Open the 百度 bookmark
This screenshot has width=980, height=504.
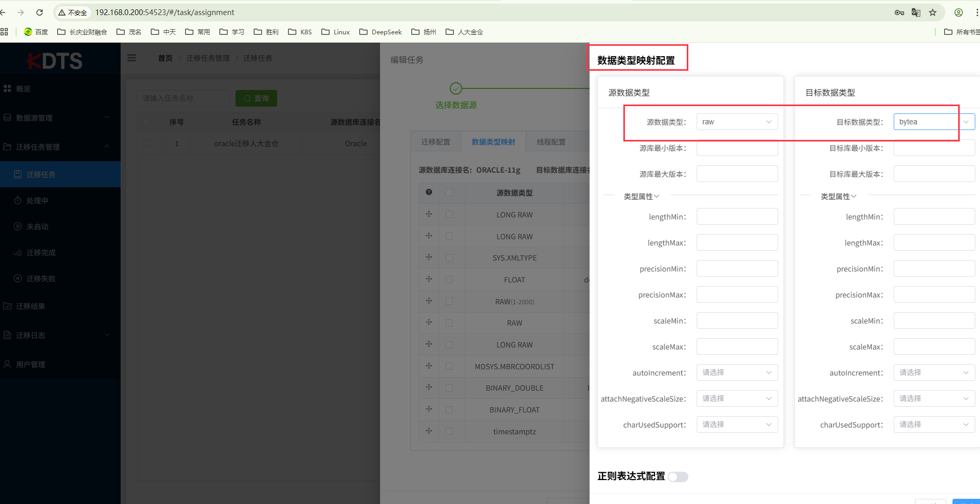tap(36, 32)
